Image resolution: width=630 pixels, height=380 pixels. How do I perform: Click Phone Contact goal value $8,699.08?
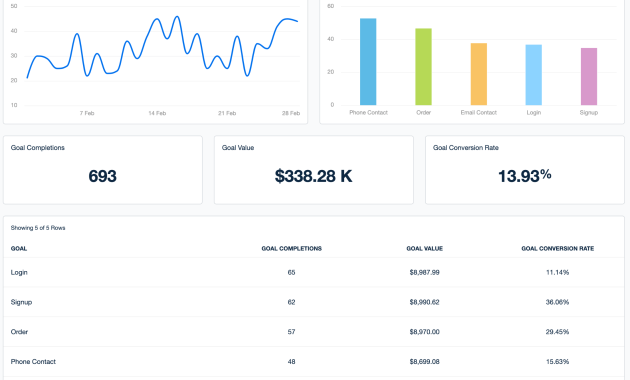tap(424, 362)
